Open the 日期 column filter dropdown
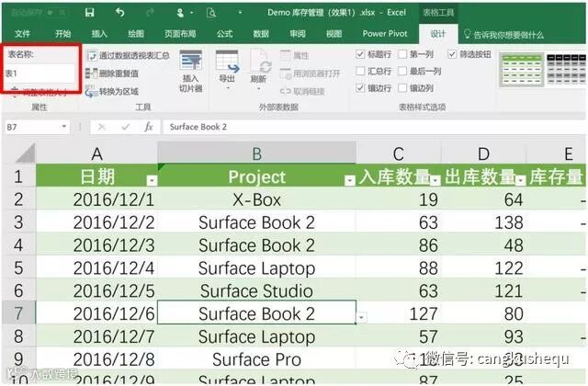 [x=152, y=181]
